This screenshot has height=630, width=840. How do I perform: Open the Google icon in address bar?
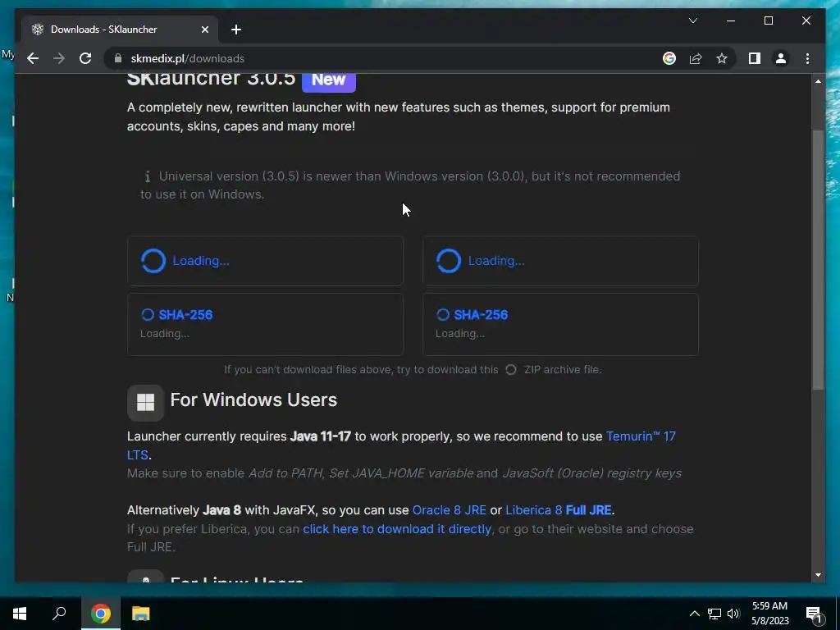tap(669, 58)
